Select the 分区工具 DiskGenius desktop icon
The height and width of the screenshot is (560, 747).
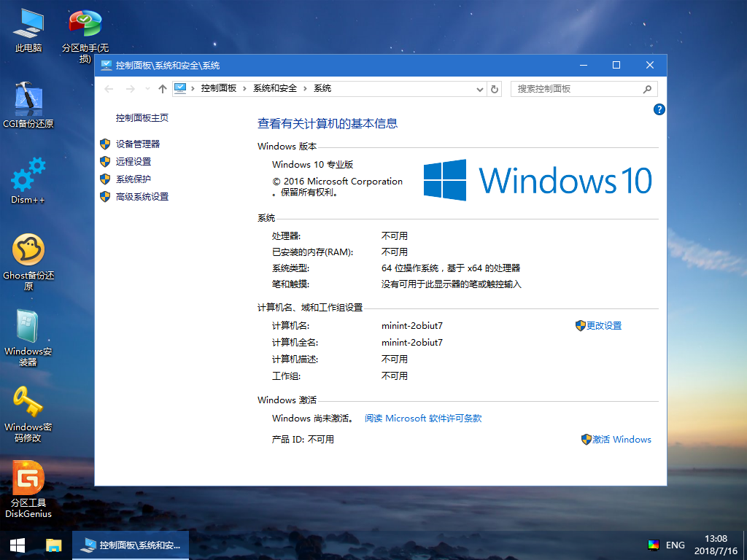coord(28,489)
